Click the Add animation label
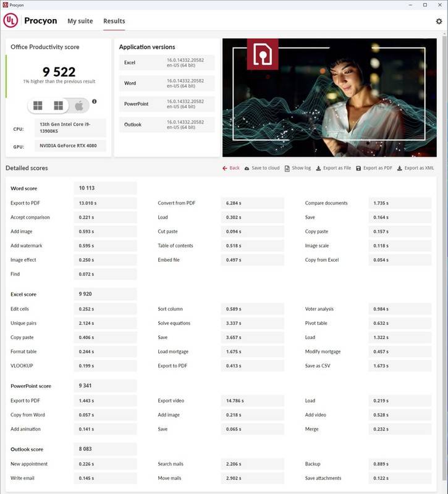The image size is (448, 494). [25, 429]
